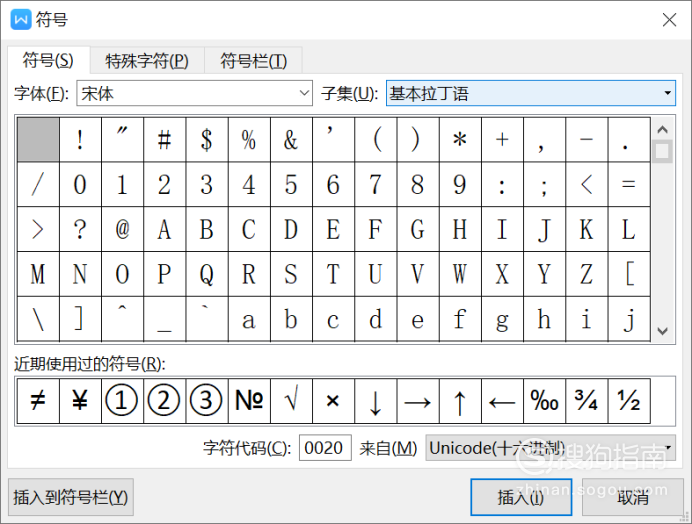Select the not-equal sign in recent symbols
692x524 pixels.
tap(38, 401)
